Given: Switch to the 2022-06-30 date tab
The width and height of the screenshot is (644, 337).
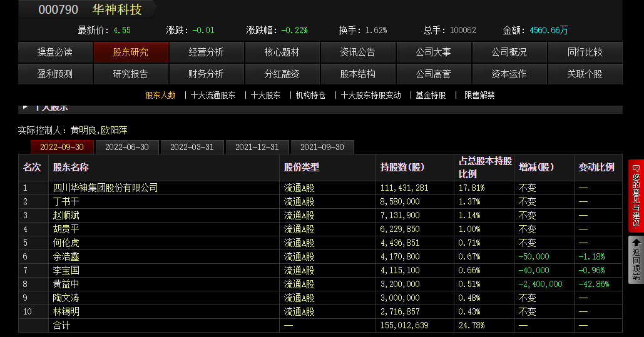Looking at the screenshot, I should (127, 147).
